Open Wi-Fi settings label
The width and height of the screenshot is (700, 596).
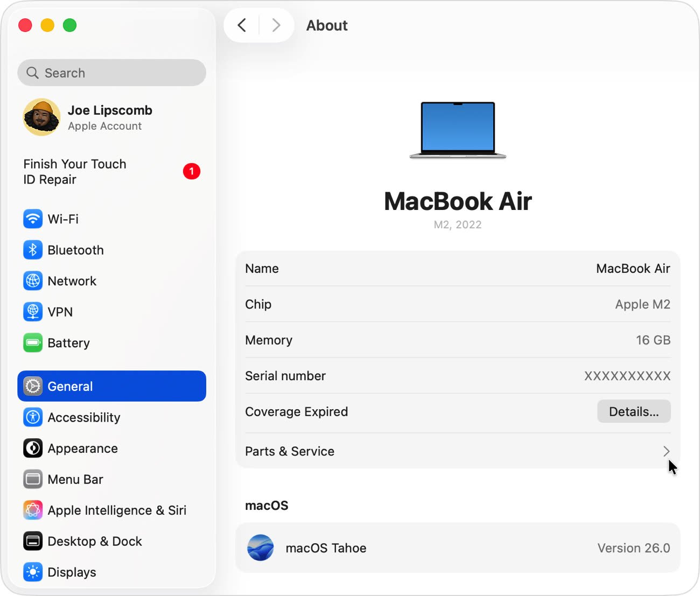(63, 219)
